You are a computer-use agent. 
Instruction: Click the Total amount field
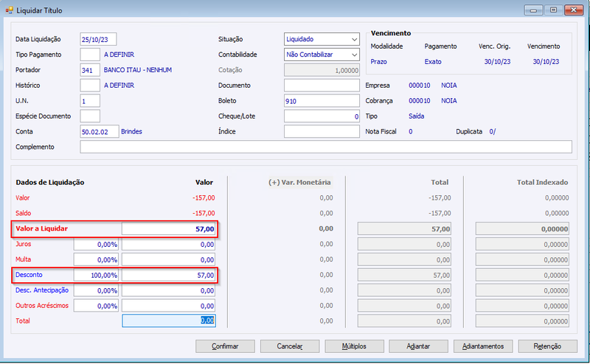[x=169, y=321]
